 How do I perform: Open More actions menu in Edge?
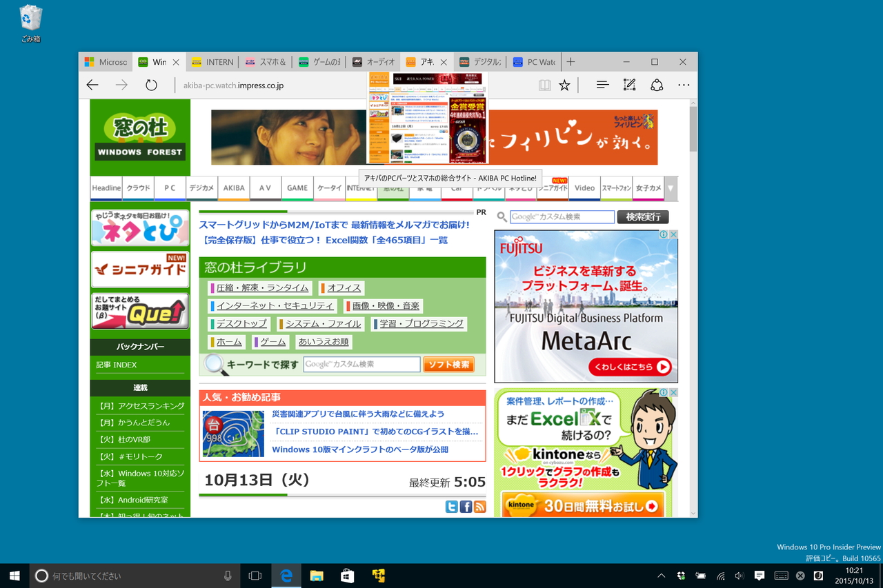click(x=683, y=84)
